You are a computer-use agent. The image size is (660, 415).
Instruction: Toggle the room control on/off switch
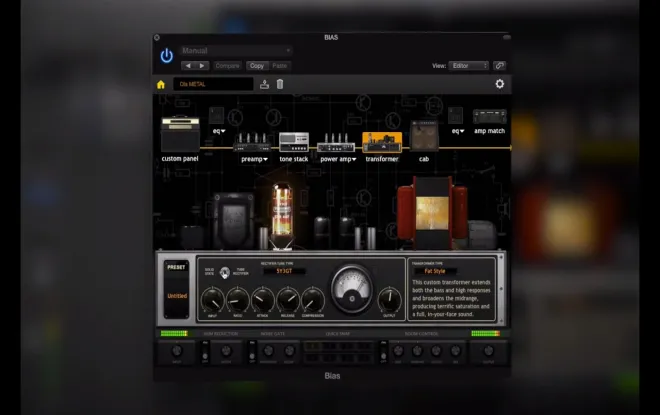(383, 352)
